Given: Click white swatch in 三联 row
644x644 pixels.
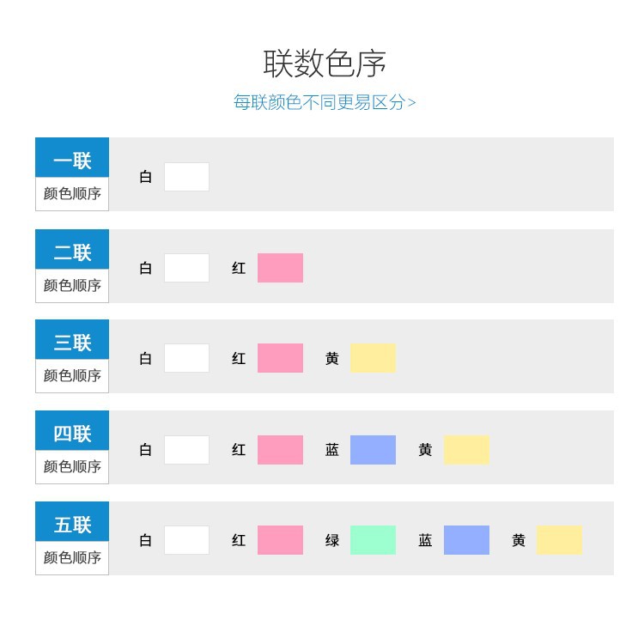Looking at the screenshot, I should tap(187, 358).
